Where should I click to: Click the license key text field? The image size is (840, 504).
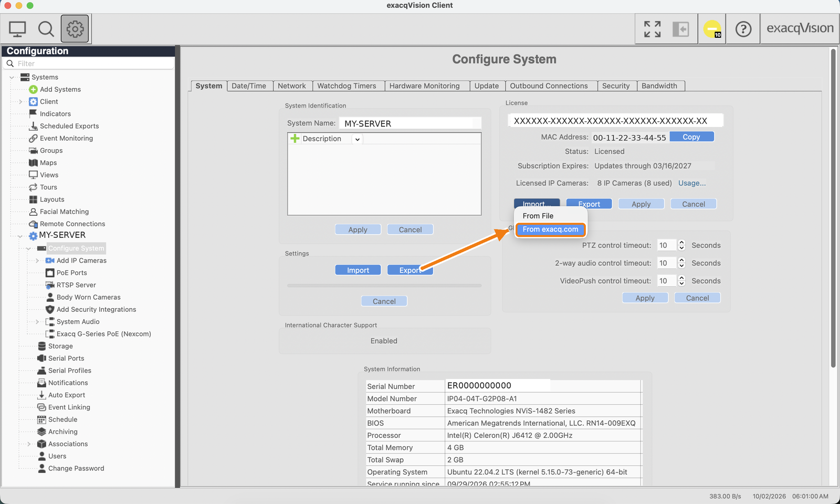tap(616, 121)
